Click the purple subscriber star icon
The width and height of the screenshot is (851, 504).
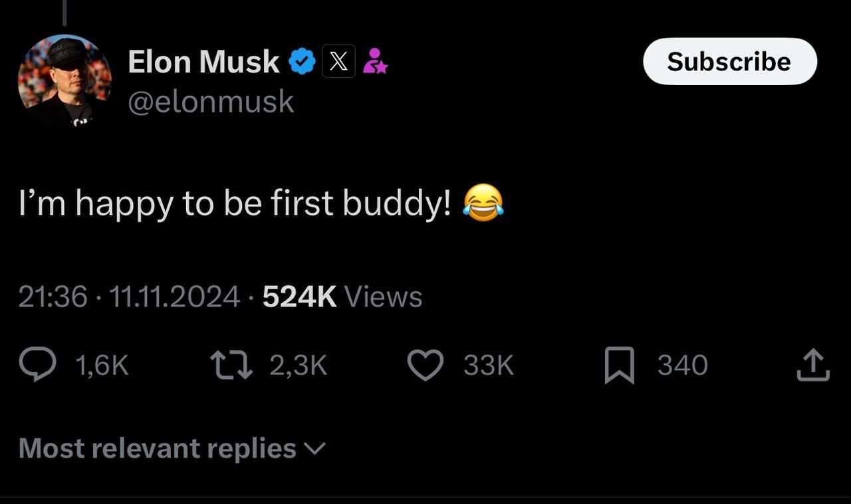click(x=376, y=61)
